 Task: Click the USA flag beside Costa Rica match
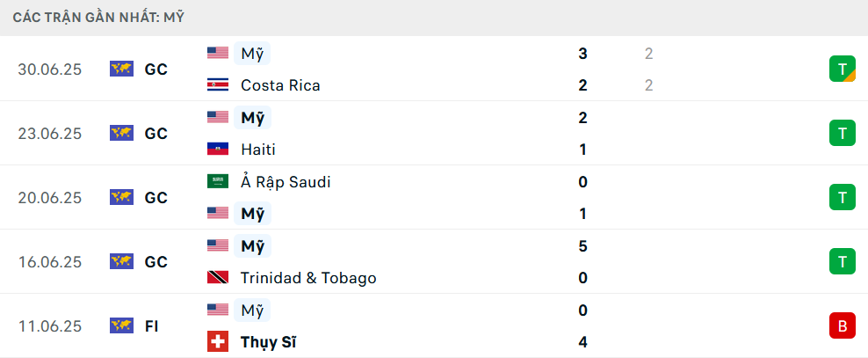click(x=218, y=53)
